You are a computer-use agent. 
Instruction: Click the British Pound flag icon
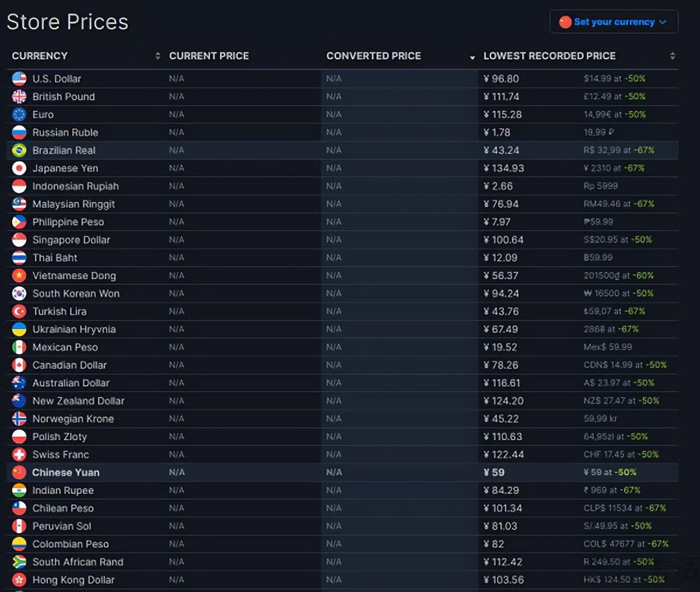[x=19, y=96]
